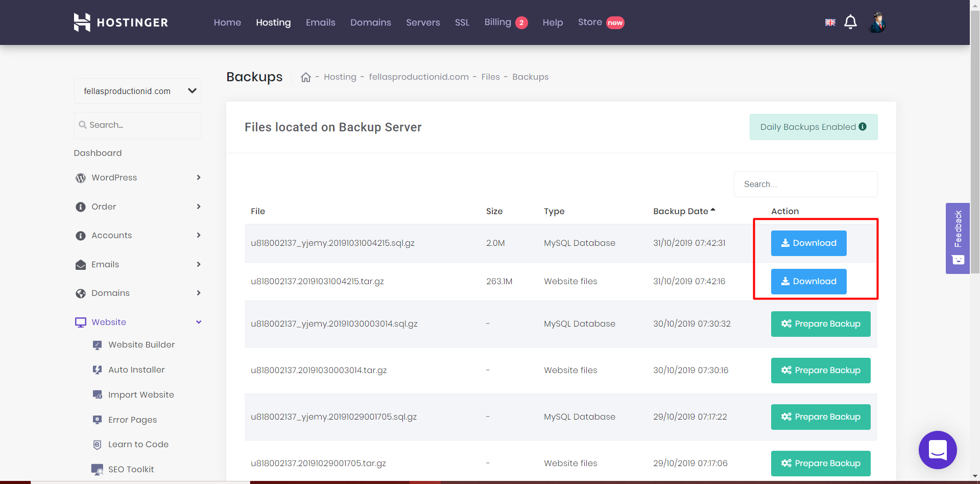Sort the table by Size column
The image size is (980, 484).
[494, 211]
